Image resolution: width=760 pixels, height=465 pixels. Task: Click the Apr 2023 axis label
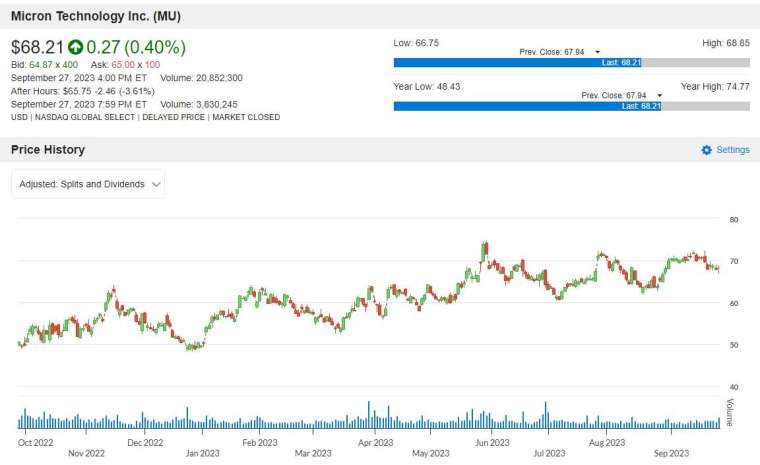pos(376,443)
